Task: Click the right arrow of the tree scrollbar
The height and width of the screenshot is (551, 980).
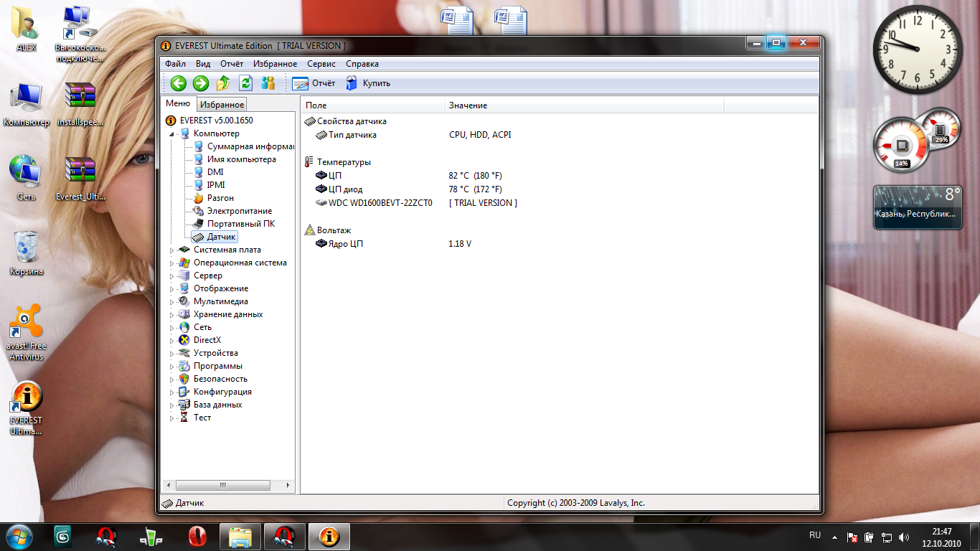Action: pyautogui.click(x=289, y=486)
